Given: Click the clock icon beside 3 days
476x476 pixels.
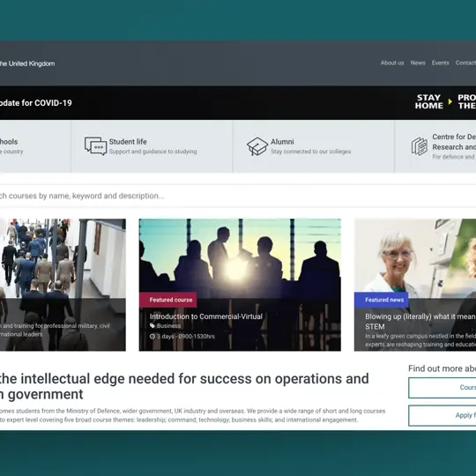Looking at the screenshot, I should click(x=152, y=337).
